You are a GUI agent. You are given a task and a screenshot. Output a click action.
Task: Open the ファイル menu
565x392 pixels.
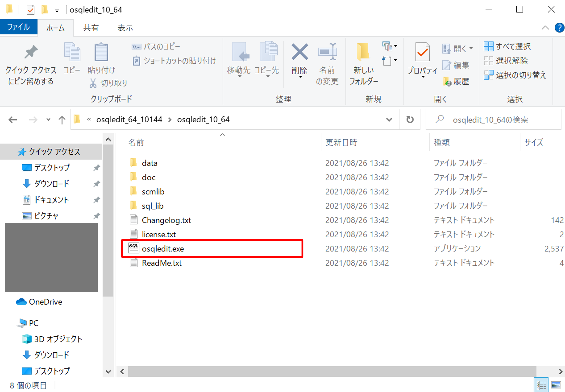(18, 27)
